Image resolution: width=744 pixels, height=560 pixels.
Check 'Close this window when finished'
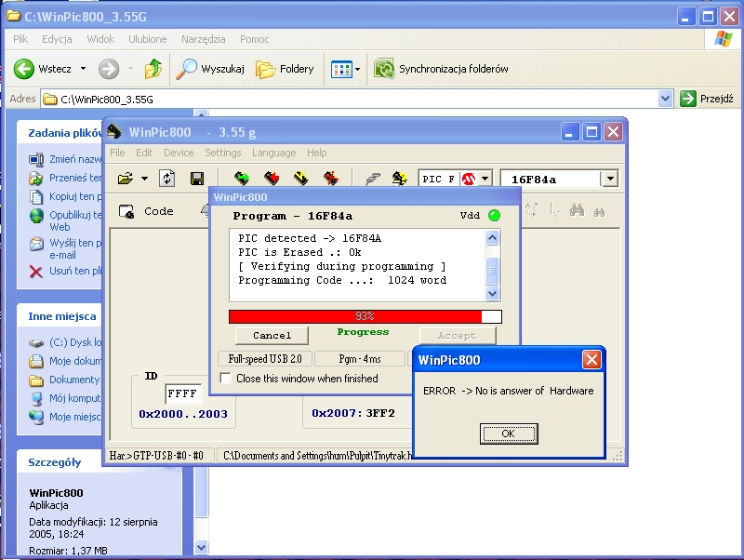226,379
